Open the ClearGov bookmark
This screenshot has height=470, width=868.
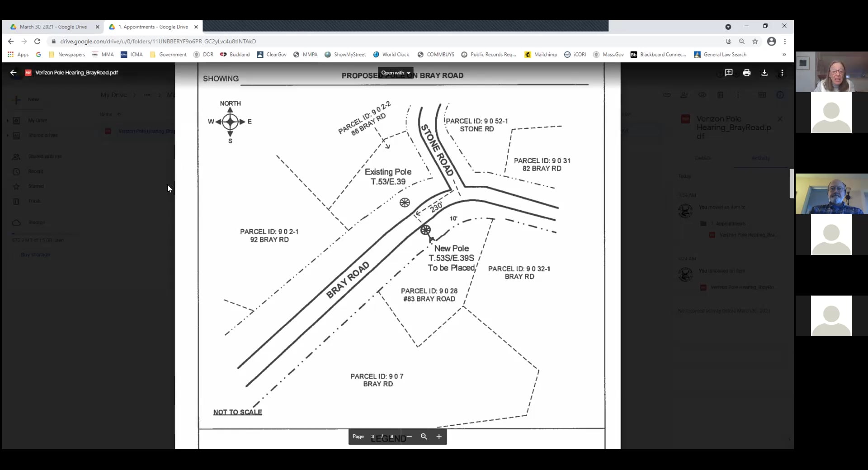pos(272,54)
